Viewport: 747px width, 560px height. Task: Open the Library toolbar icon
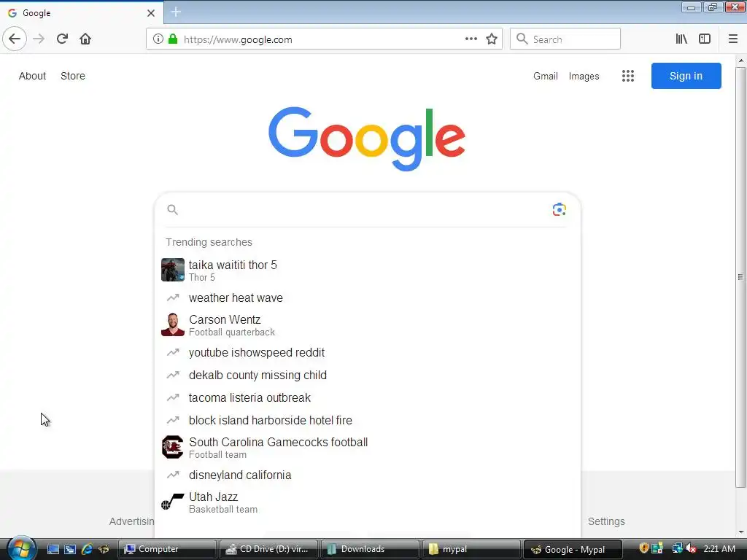click(681, 39)
